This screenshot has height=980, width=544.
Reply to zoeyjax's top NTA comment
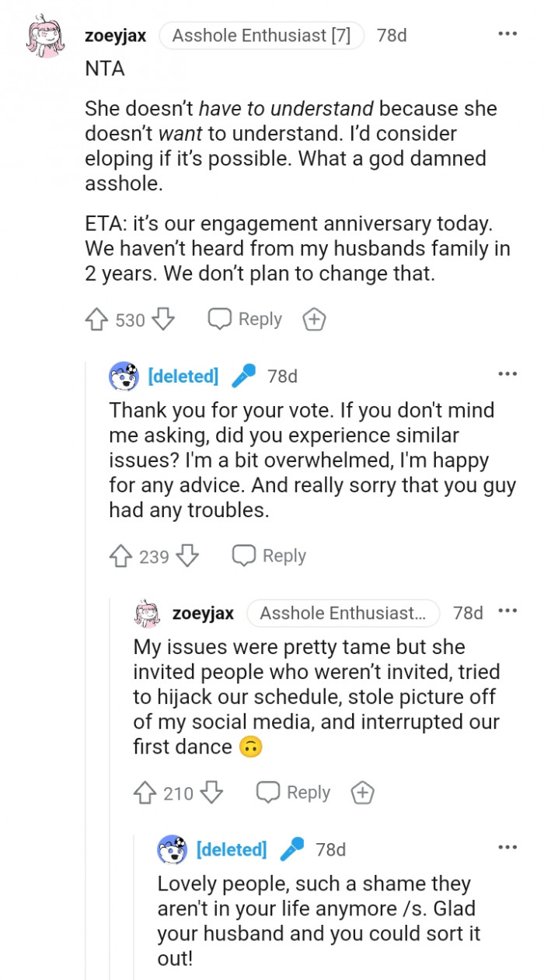(x=245, y=320)
